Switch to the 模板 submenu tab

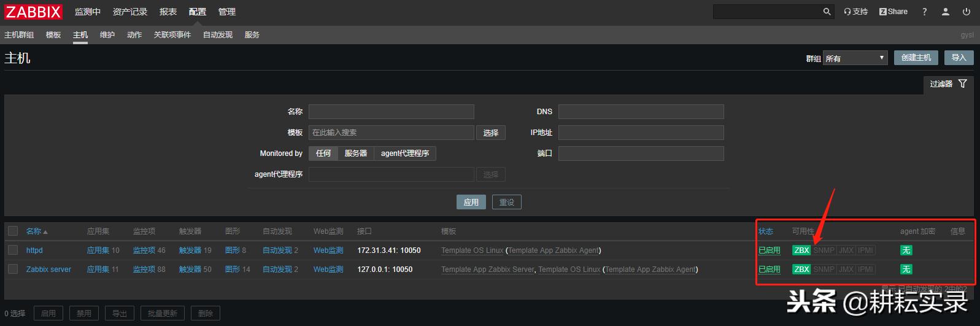point(53,35)
